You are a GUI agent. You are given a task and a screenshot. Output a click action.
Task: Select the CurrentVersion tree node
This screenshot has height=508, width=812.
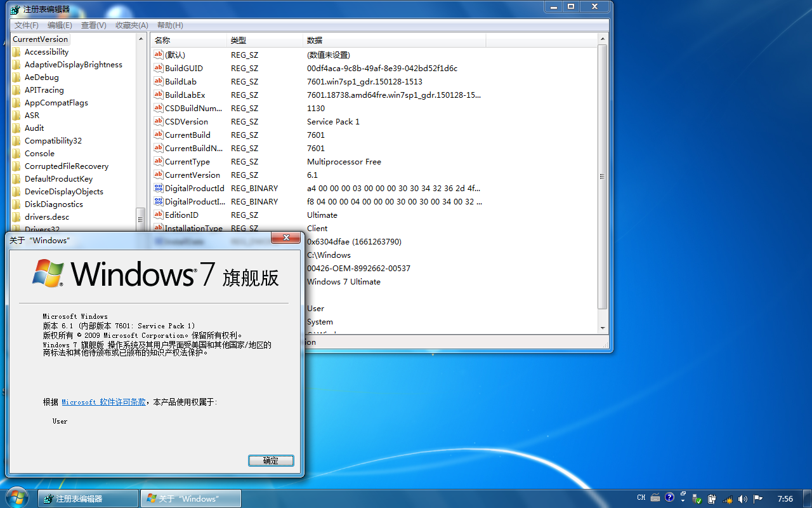tap(40, 39)
